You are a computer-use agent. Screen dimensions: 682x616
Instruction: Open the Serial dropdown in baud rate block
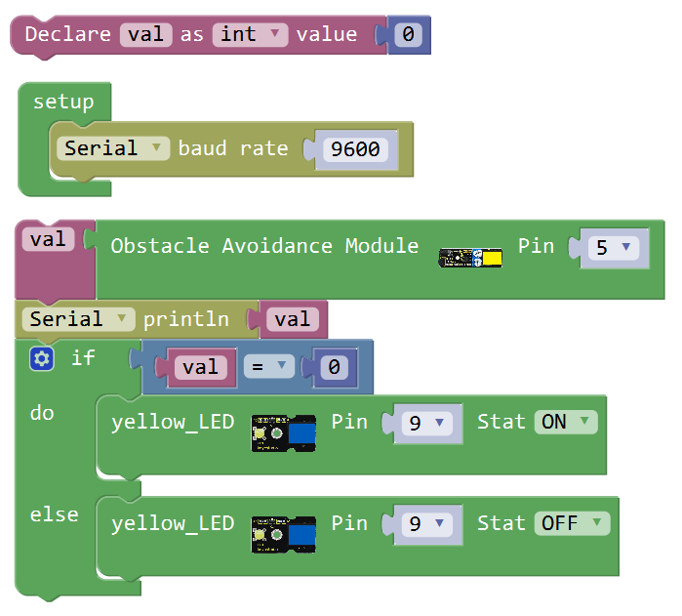113,148
